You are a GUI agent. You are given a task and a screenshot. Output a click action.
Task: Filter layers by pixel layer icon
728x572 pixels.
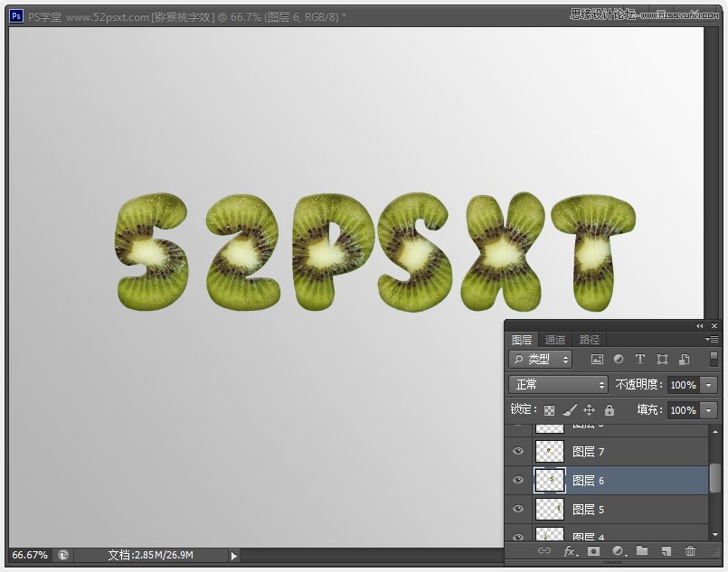597,359
